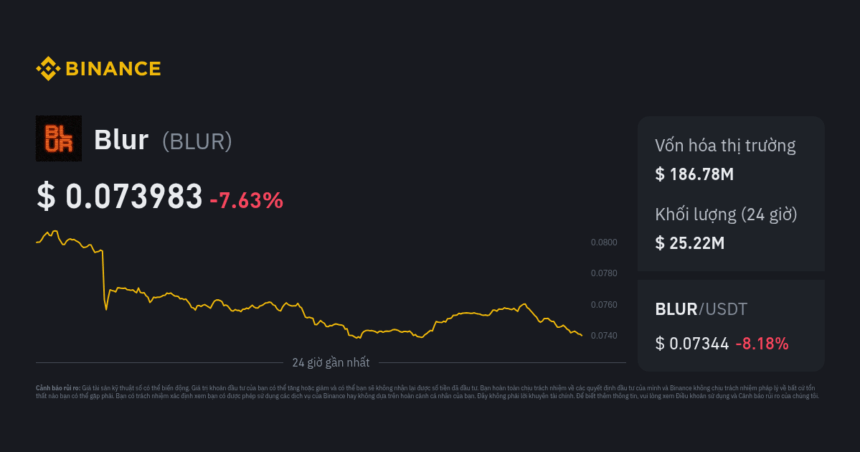This screenshot has width=860, height=452.
Task: Click the 0.0740 chart axis label
Action: tap(603, 336)
